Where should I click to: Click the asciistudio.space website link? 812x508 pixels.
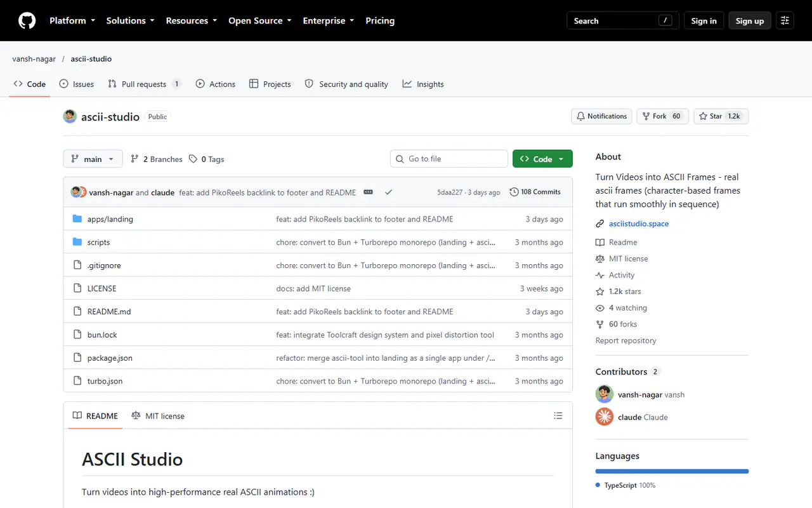point(639,224)
